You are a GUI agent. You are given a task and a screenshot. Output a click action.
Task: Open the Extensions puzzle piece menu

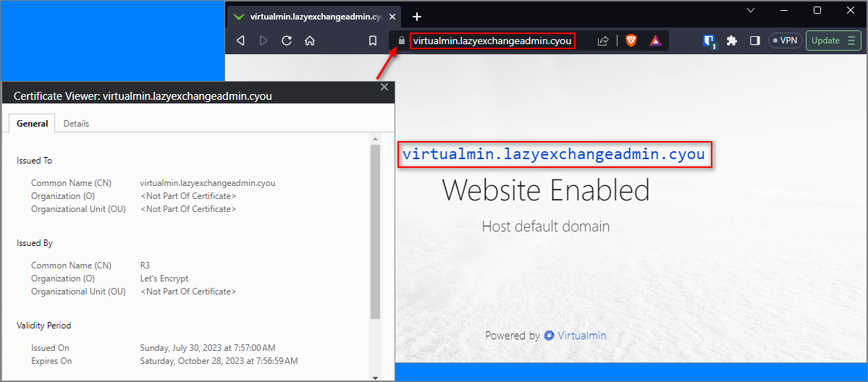[732, 41]
